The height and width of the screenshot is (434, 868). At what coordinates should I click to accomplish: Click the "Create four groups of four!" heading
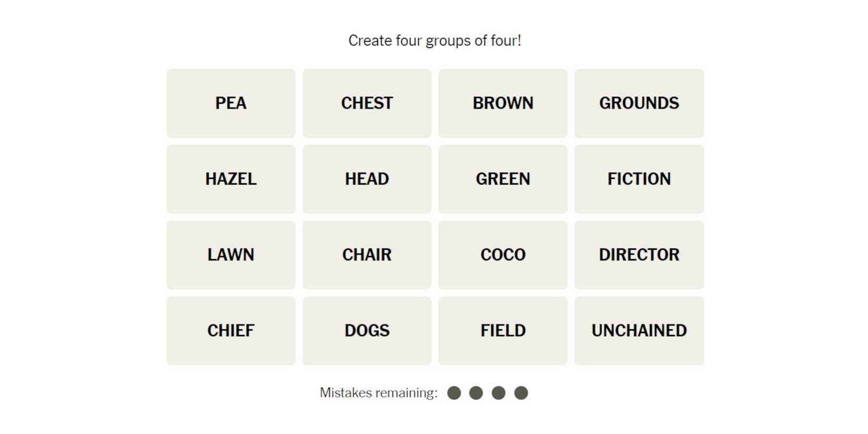[435, 41]
